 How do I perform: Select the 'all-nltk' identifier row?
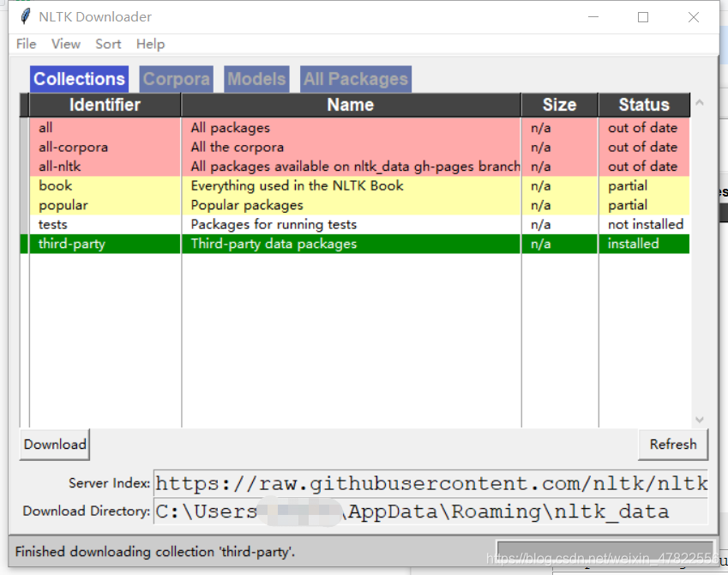355,166
